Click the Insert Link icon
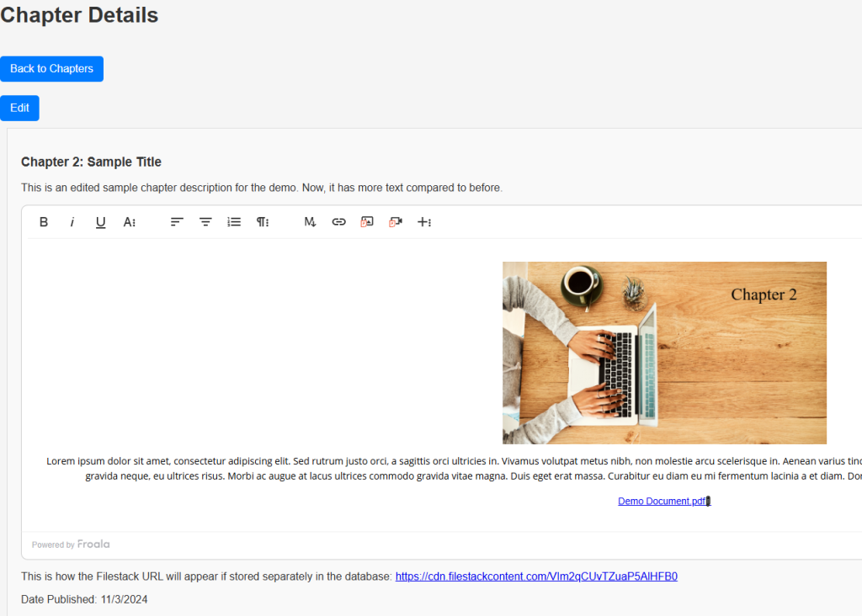 (338, 222)
